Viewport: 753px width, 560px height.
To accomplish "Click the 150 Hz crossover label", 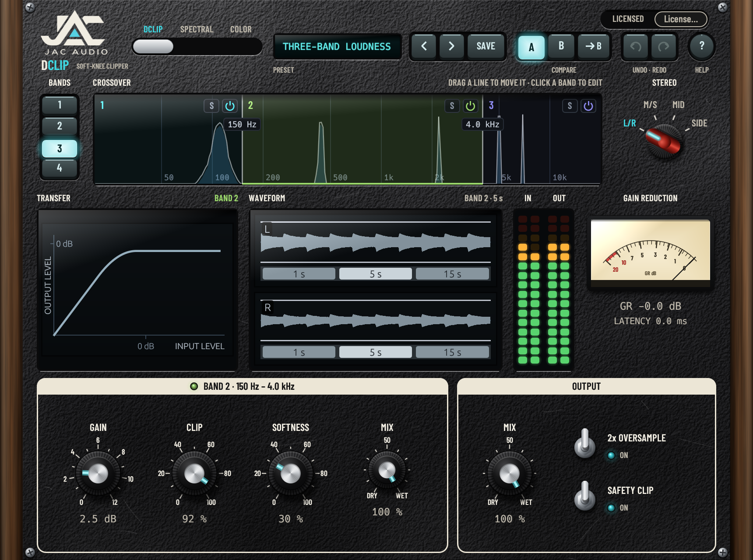I will pyautogui.click(x=242, y=124).
